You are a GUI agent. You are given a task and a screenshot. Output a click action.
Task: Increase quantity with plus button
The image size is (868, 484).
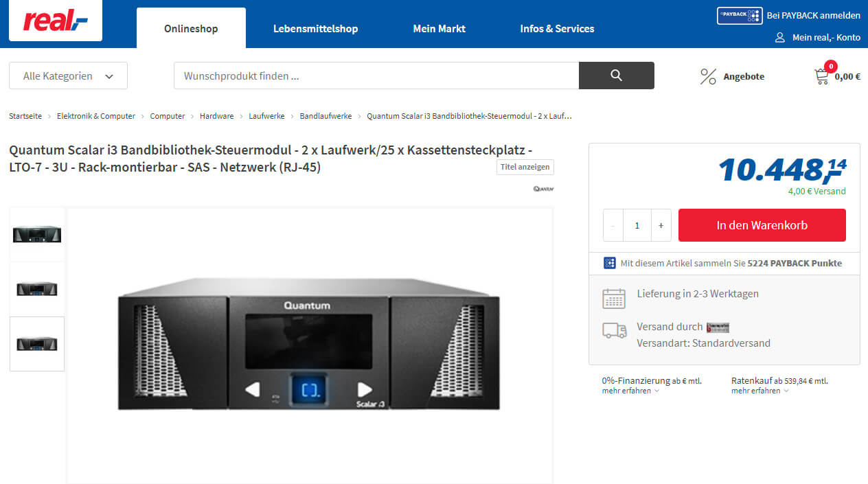click(661, 225)
